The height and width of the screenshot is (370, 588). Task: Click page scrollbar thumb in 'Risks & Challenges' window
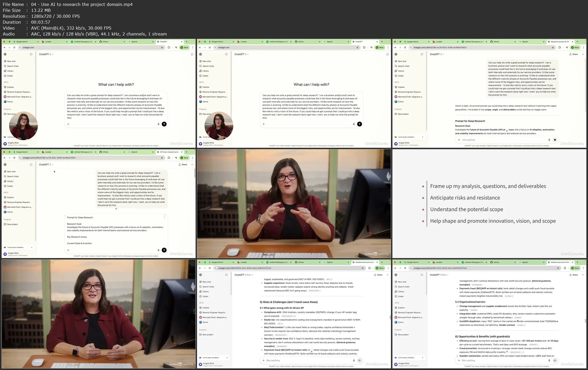(x=390, y=317)
